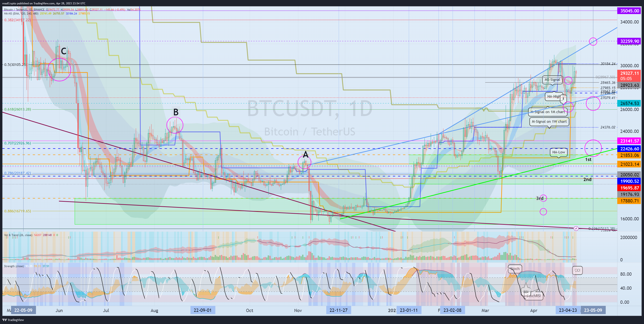Click the 22-11-27 date marker
Screen dimensions: 644x324
pos(338,310)
